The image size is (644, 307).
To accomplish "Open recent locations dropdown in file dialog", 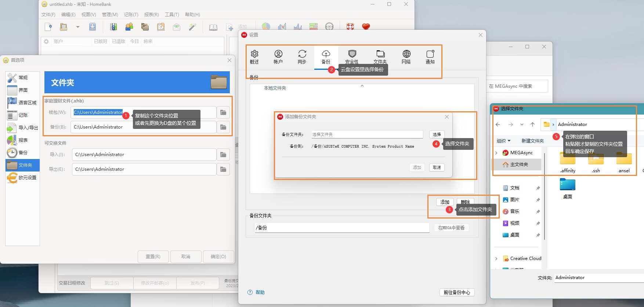I will click(x=522, y=124).
